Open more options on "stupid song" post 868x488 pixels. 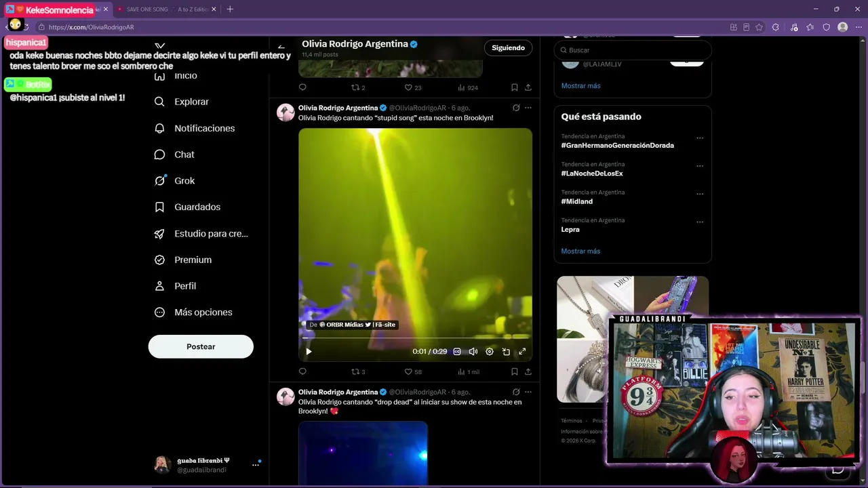coord(528,108)
